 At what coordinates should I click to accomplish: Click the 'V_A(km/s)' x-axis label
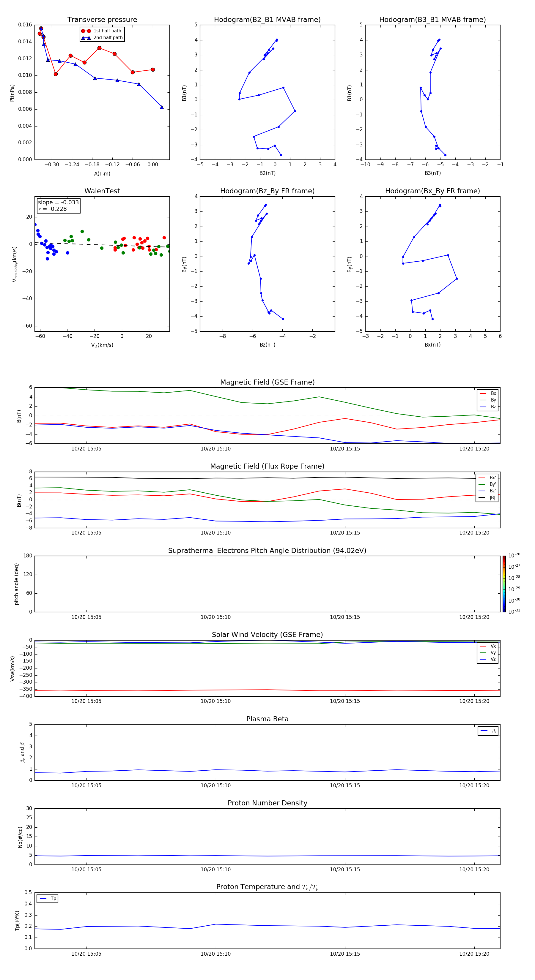tap(102, 345)
